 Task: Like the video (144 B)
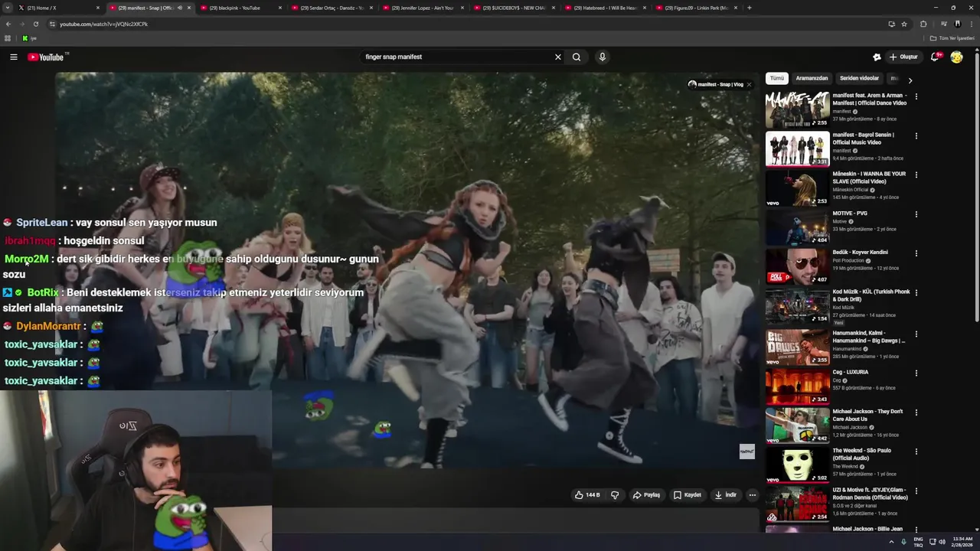point(587,495)
